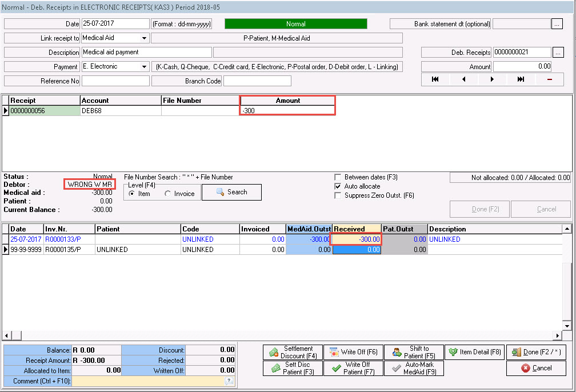The image size is (576, 392).
Task: Jump to the last record arrow
Action: (x=521, y=79)
